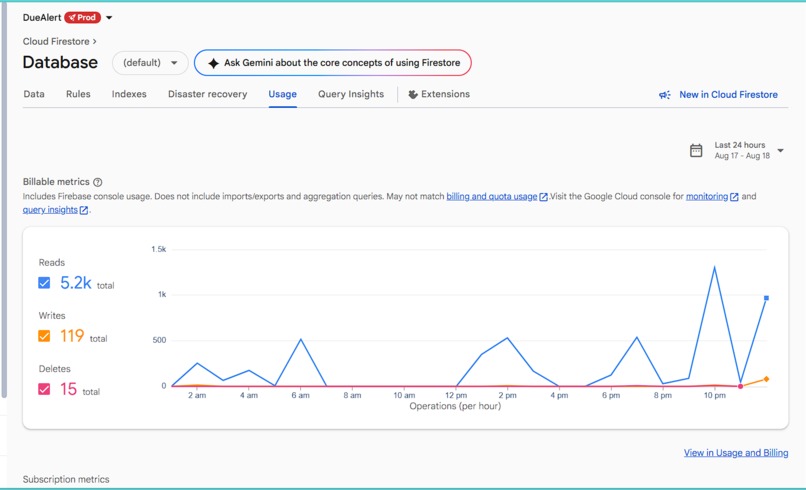
Task: Click the red Prod environment badge
Action: coord(82,17)
